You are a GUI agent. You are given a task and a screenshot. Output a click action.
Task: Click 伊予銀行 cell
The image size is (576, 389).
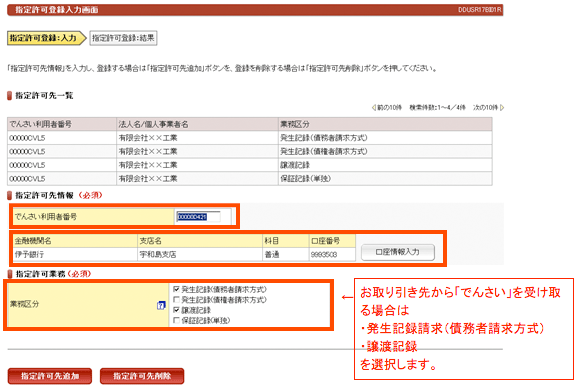[75, 254]
